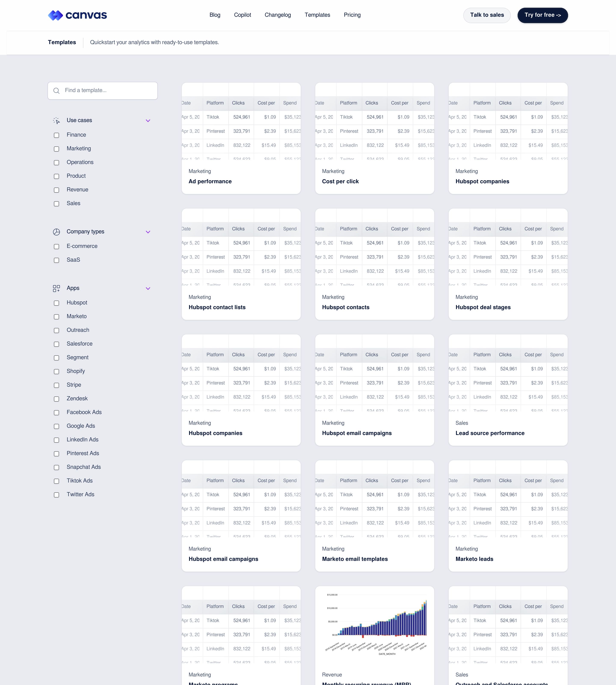Tick the Tiktok Ads checkbox
This screenshot has width=616, height=685.
point(56,481)
